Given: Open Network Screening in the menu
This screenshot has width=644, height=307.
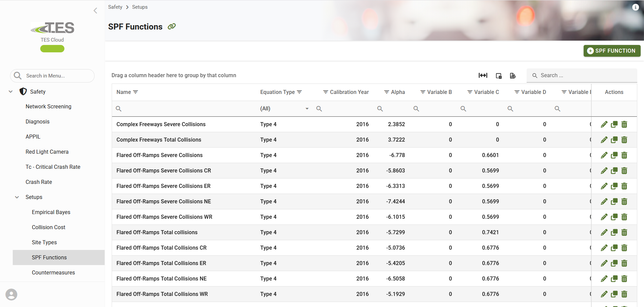Looking at the screenshot, I should tap(49, 107).
